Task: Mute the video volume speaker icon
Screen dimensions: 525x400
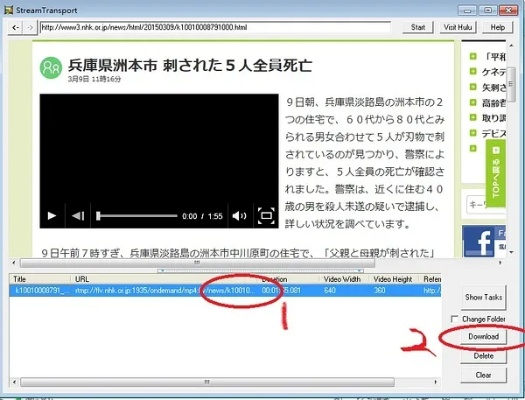Action: pos(239,216)
